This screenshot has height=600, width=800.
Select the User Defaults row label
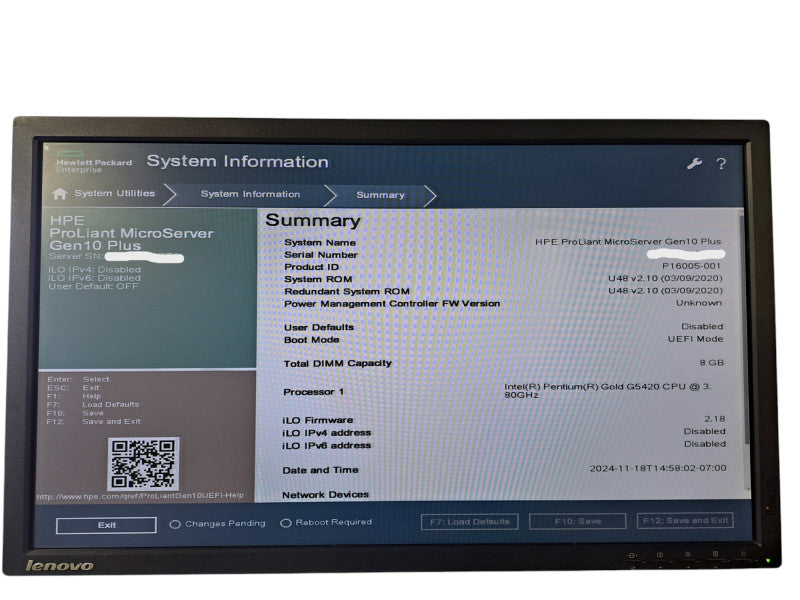(x=319, y=327)
